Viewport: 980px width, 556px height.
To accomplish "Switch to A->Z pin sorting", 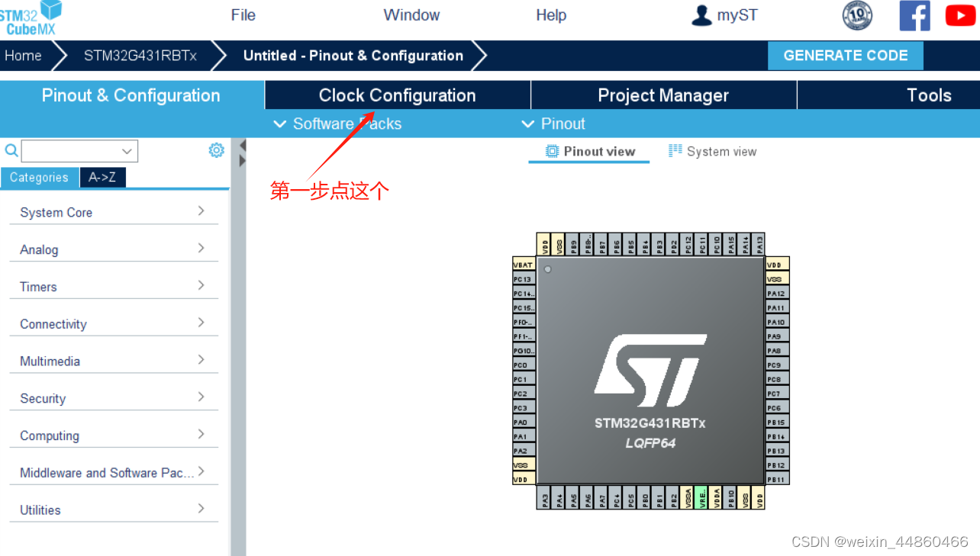I will tap(102, 177).
